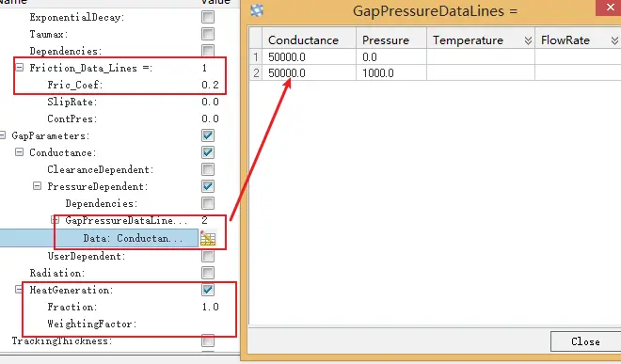
Task: Toggle the ExponentialDecay checkbox
Action: click(208, 17)
